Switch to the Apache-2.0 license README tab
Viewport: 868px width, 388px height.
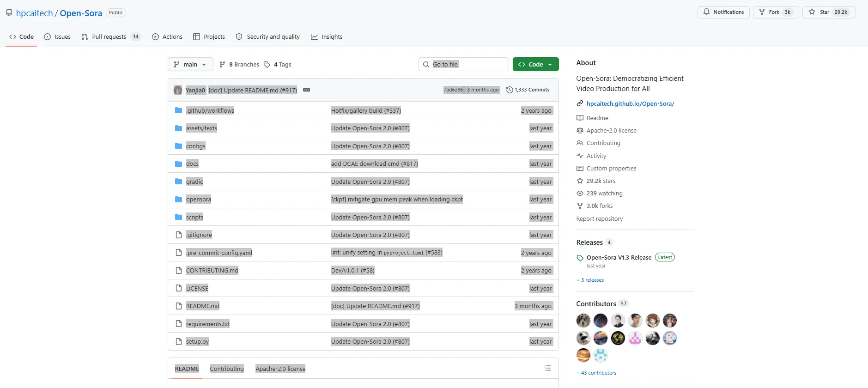point(280,369)
